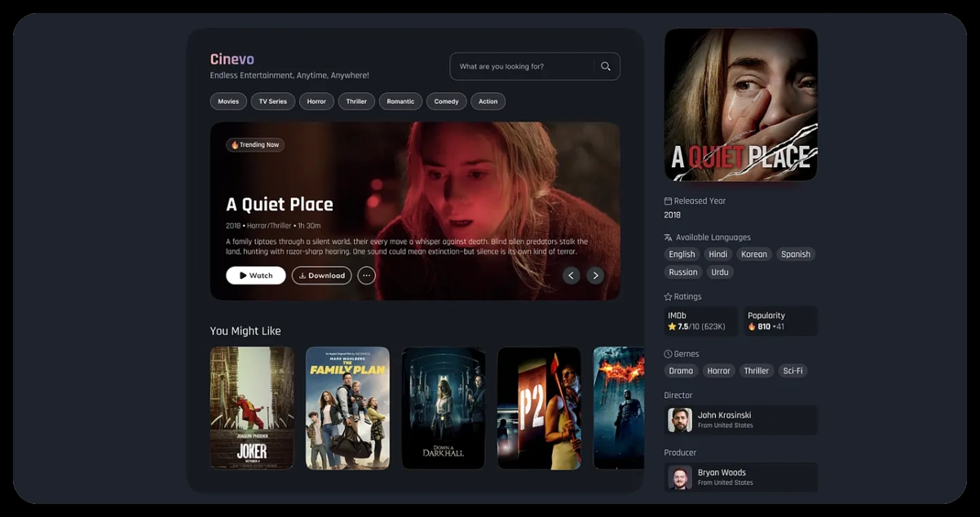Click the Trending Now flame badge
The height and width of the screenshot is (517, 980).
point(255,145)
